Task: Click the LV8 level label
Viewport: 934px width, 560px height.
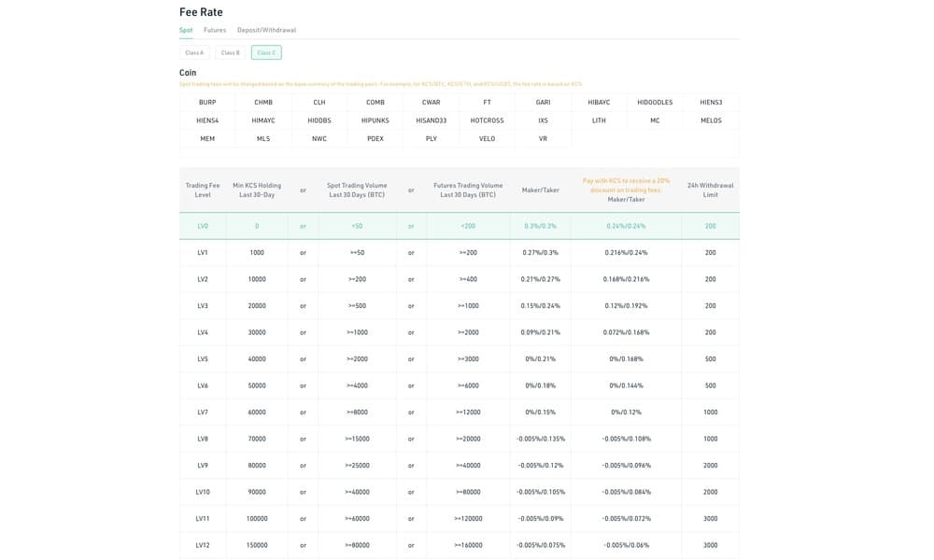Action: pyautogui.click(x=203, y=439)
